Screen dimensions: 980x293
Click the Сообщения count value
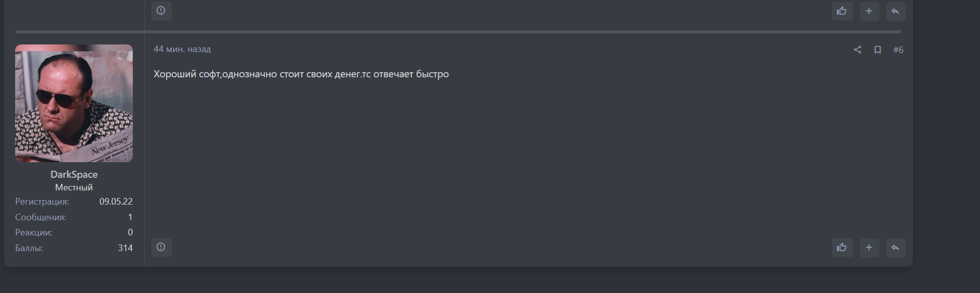(x=130, y=217)
